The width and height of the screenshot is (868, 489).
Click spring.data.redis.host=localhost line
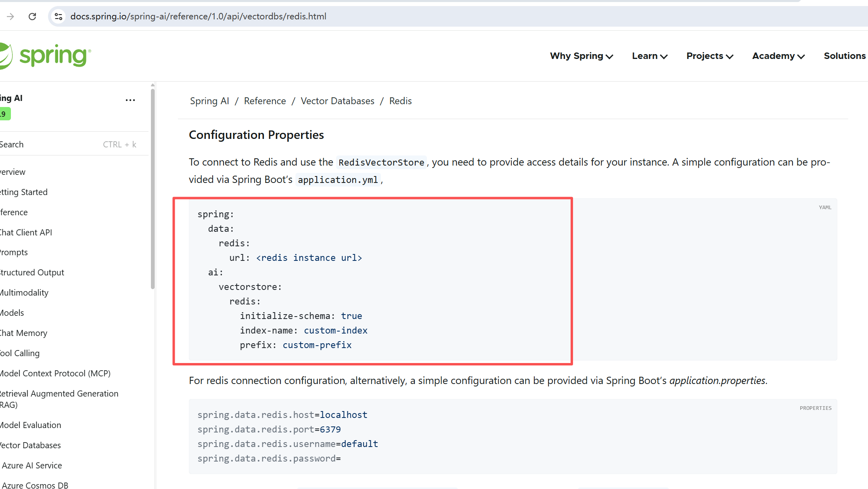(282, 415)
